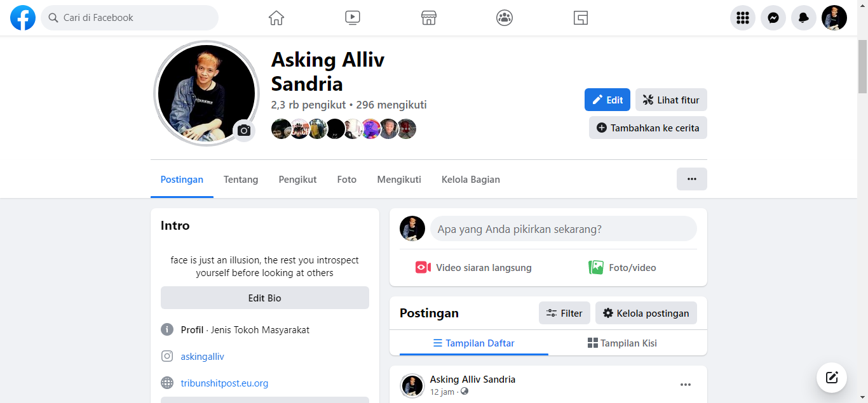Switch to the Tentang tab
This screenshot has height=403, width=868.
click(x=241, y=180)
